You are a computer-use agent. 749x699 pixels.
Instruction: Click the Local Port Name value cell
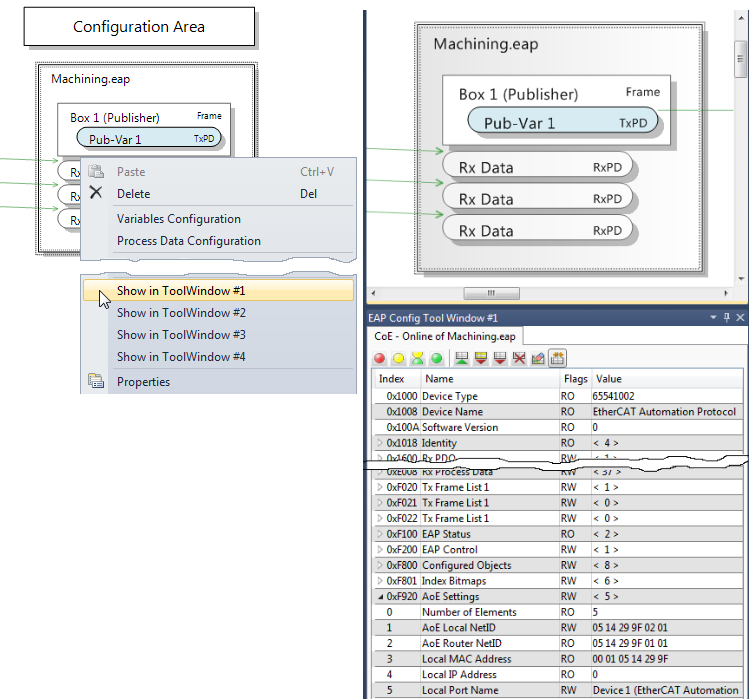tap(667, 690)
